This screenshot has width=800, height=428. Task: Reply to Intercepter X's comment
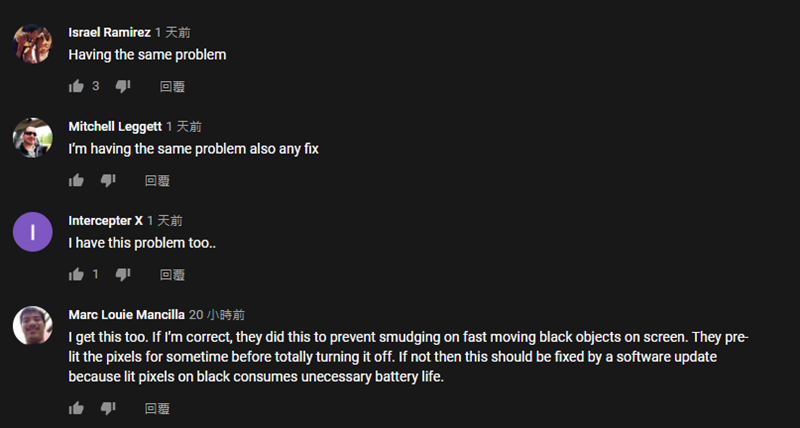click(x=172, y=275)
